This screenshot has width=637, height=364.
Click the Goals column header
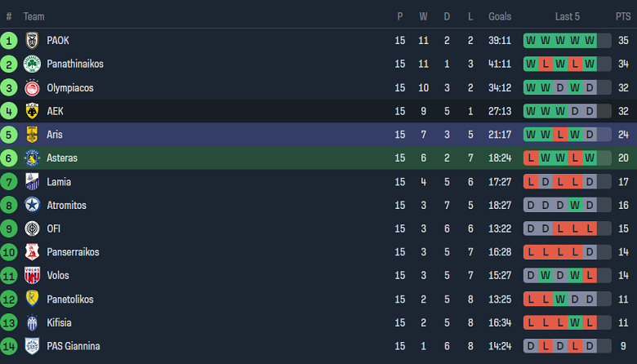[500, 16]
